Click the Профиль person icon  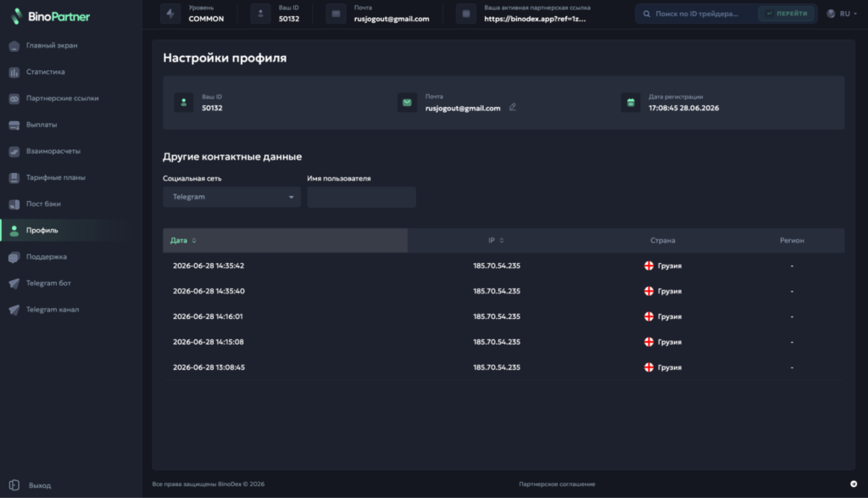[14, 231]
